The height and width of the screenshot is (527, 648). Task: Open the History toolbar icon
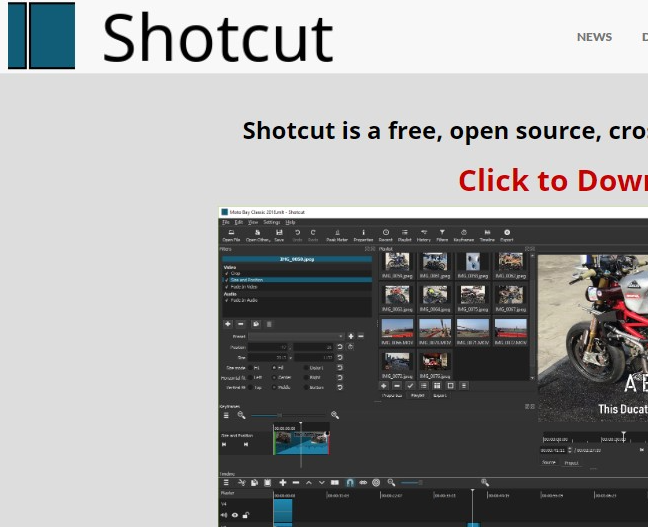[424, 235]
